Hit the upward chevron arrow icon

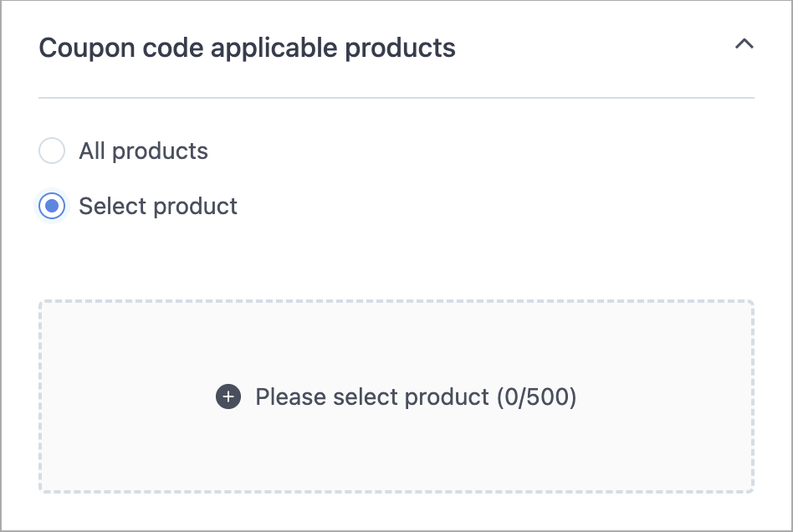744,44
